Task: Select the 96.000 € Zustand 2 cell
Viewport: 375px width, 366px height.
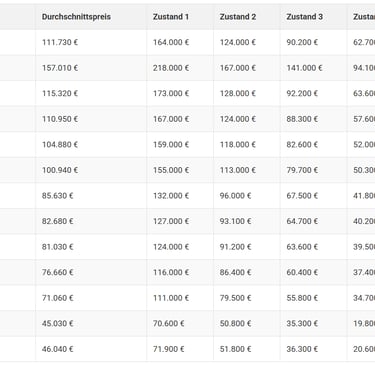Action: tap(235, 196)
